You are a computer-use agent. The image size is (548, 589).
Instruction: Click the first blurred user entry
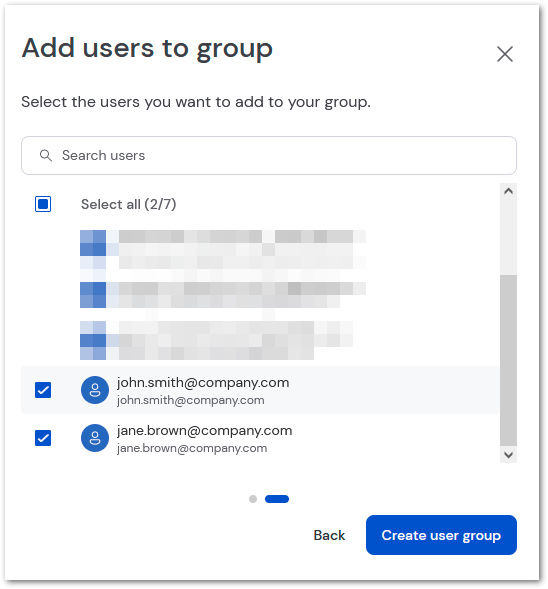tap(223, 249)
